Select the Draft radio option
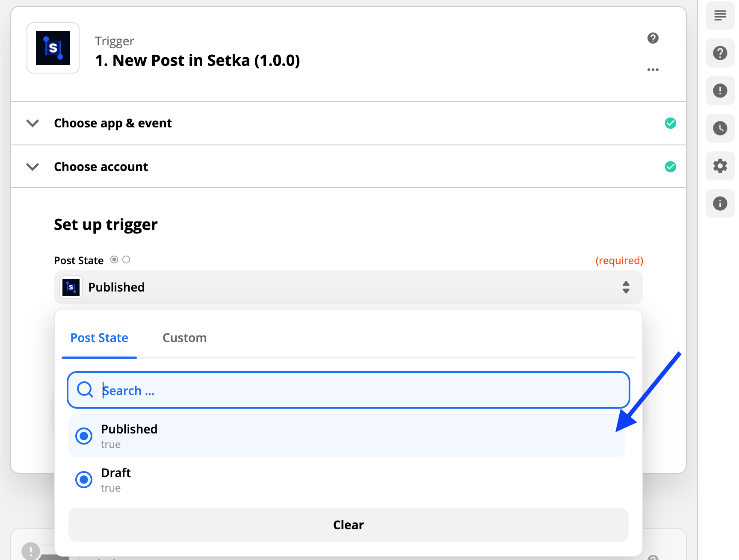 (x=84, y=480)
